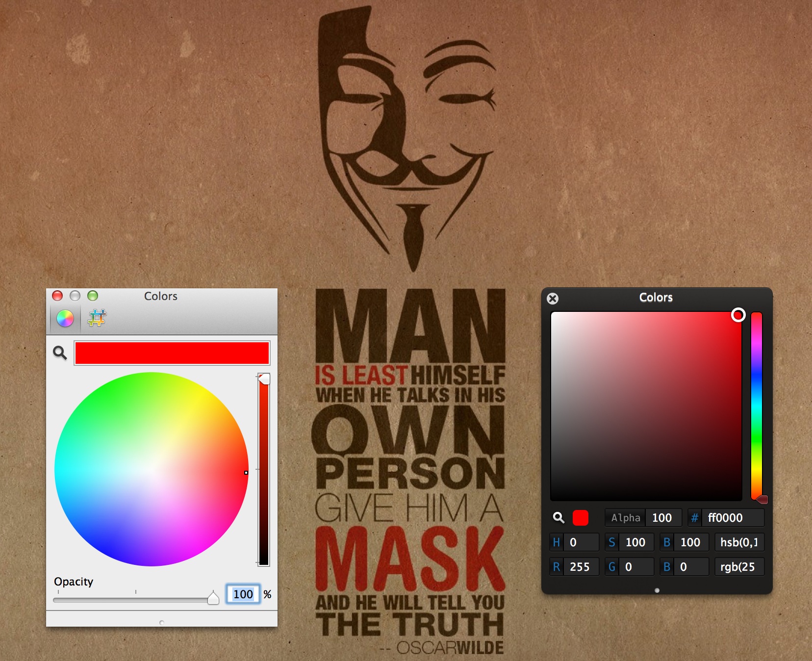
Task: Click the magnifier eyedropper in dark panel
Action: click(x=558, y=517)
